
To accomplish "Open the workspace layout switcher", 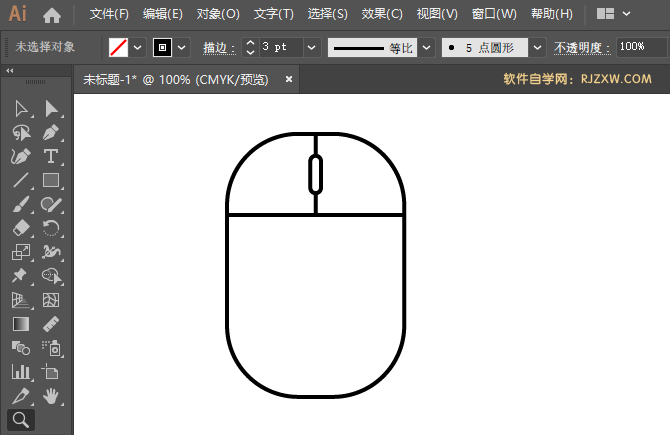I will (x=612, y=15).
